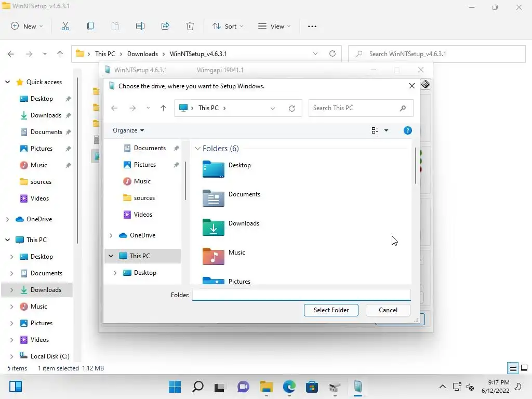The image size is (532, 399).
Task: Expand Explorer address bar history dropdown
Action: (x=315, y=54)
